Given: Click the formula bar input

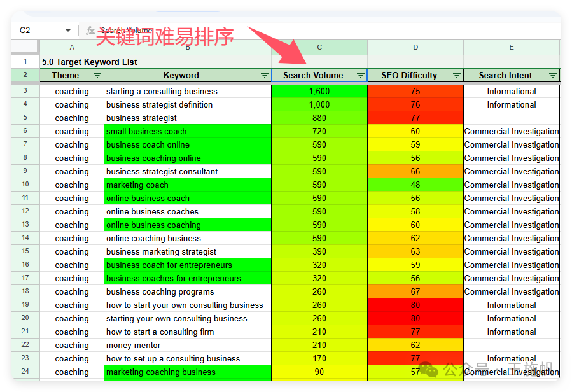Looking at the screenshot, I should coord(328,31).
